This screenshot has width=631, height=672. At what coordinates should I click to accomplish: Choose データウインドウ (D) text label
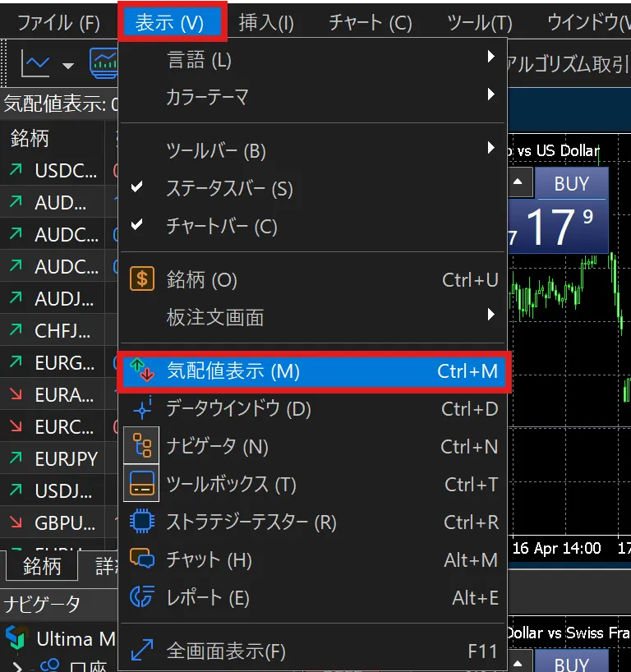(x=238, y=409)
